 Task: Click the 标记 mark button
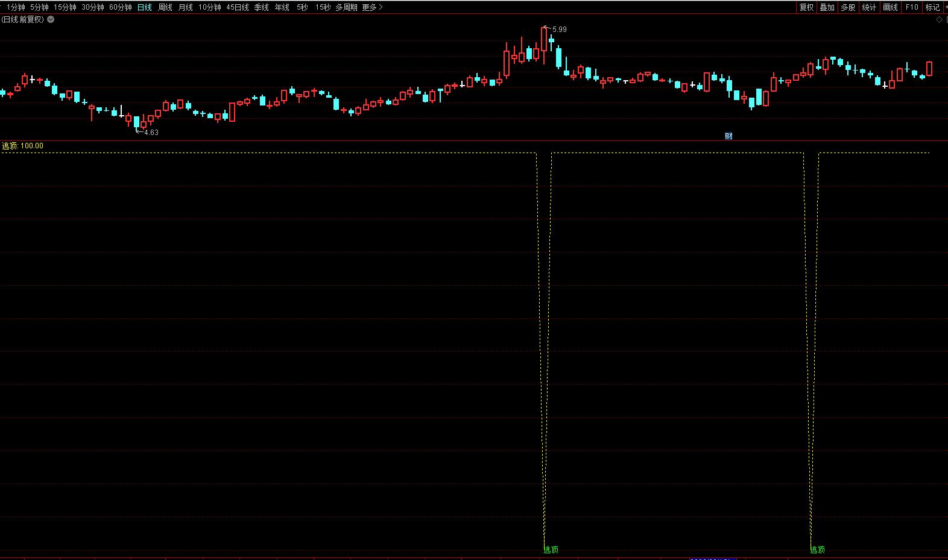tap(932, 7)
